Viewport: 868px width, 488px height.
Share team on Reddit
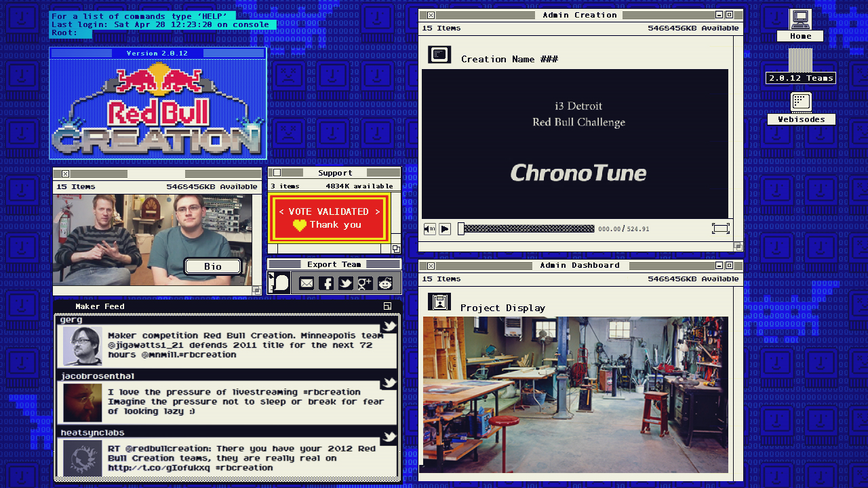pos(385,283)
